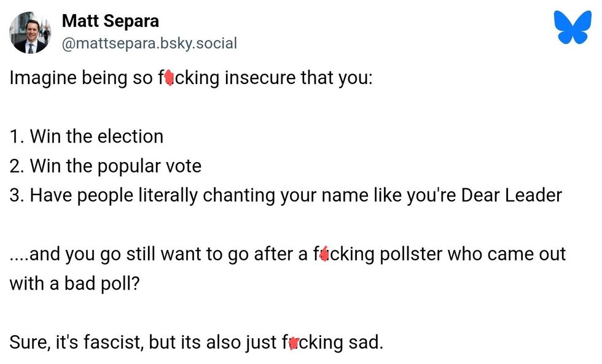
Task: Click the red censor mark before "pollster"
Action: (324, 254)
